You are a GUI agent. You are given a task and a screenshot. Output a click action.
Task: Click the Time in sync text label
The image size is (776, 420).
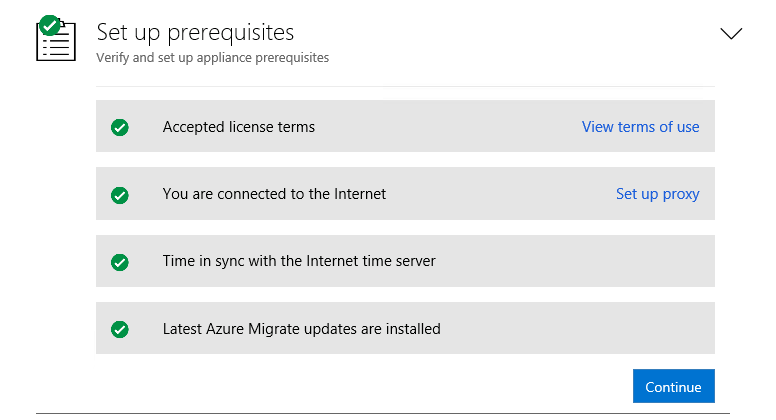[299, 261]
